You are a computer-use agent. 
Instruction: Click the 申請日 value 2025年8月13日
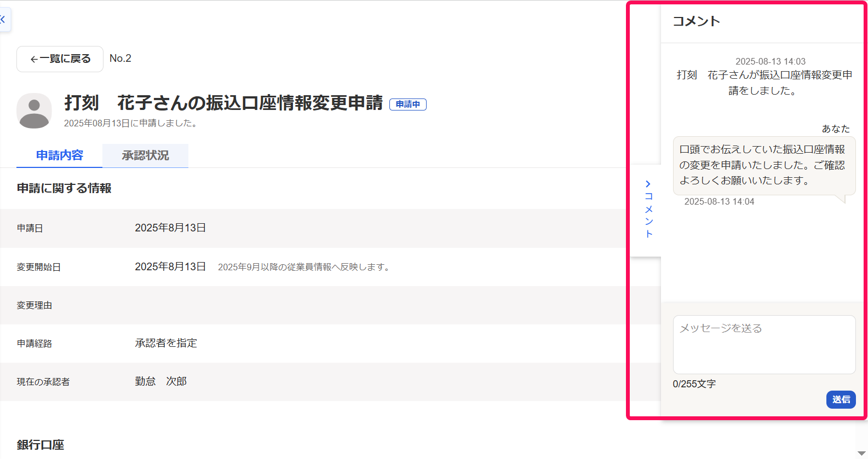tap(170, 228)
